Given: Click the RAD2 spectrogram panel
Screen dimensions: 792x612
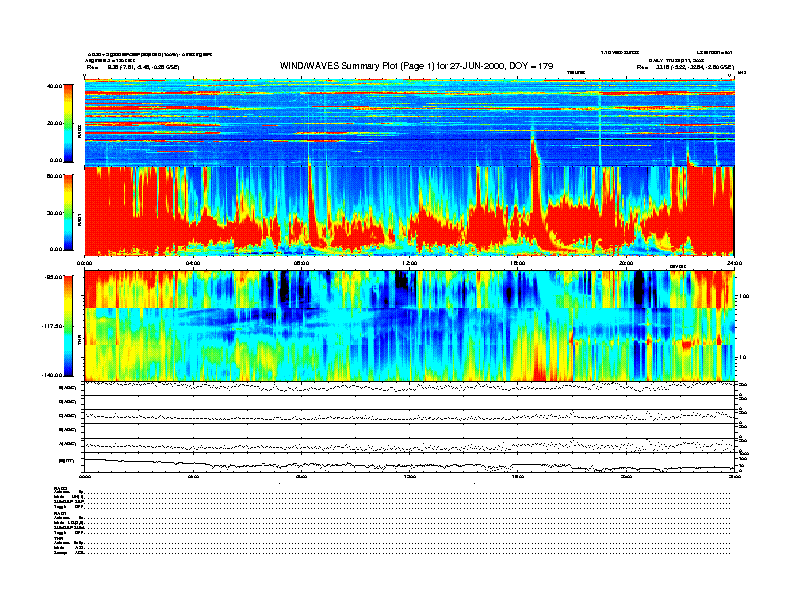Looking at the screenshot, I should coord(409,122).
